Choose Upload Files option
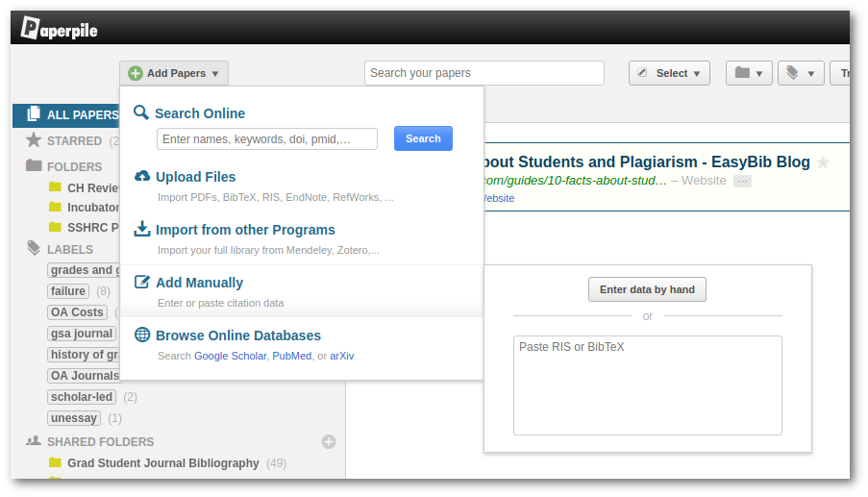This screenshot has height=497, width=868. coord(195,177)
